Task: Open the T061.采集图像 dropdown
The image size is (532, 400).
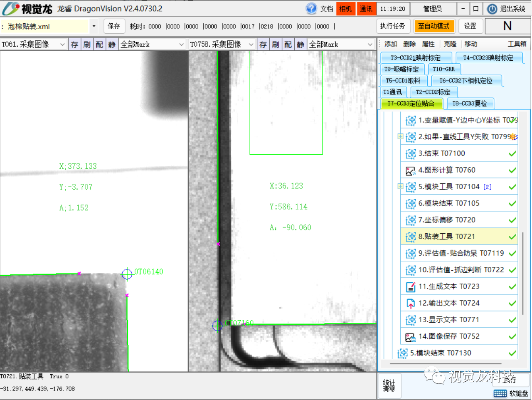Action: pos(62,44)
